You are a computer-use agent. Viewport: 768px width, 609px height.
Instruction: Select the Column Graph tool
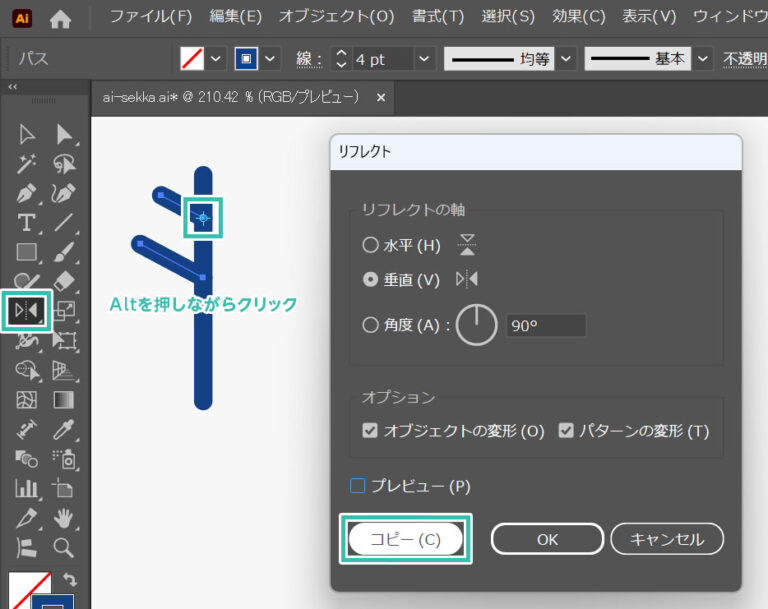(26, 488)
